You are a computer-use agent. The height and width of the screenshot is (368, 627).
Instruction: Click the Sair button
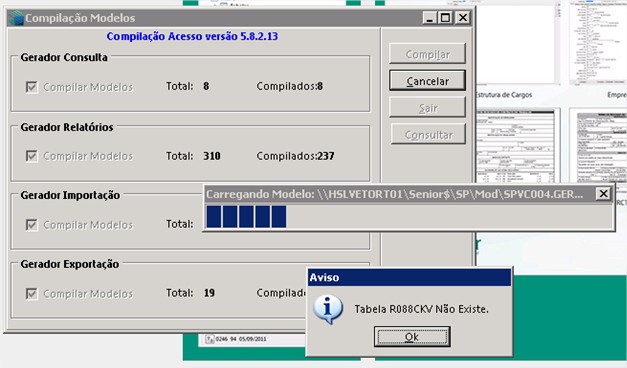(x=427, y=108)
